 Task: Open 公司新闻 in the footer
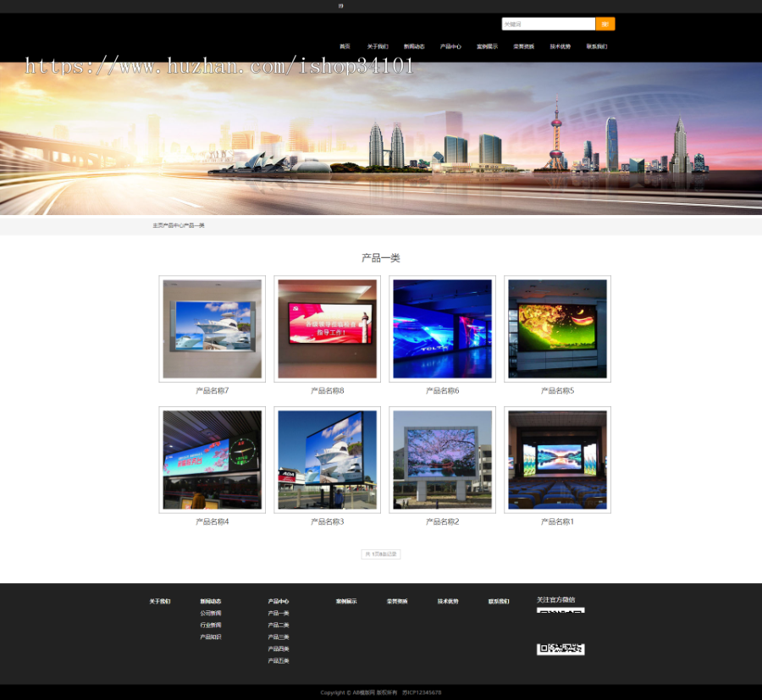coord(211,614)
